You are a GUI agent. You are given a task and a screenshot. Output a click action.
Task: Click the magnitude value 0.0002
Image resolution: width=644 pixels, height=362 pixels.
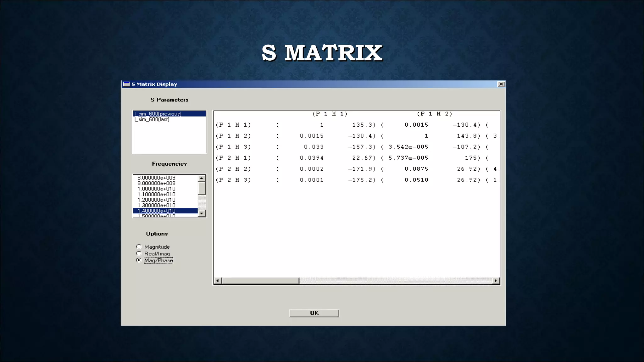tap(312, 169)
